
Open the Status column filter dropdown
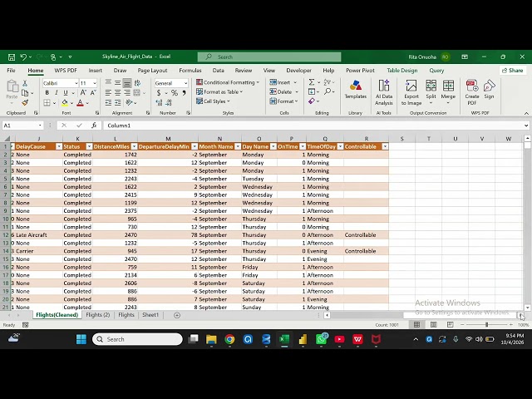coord(89,146)
